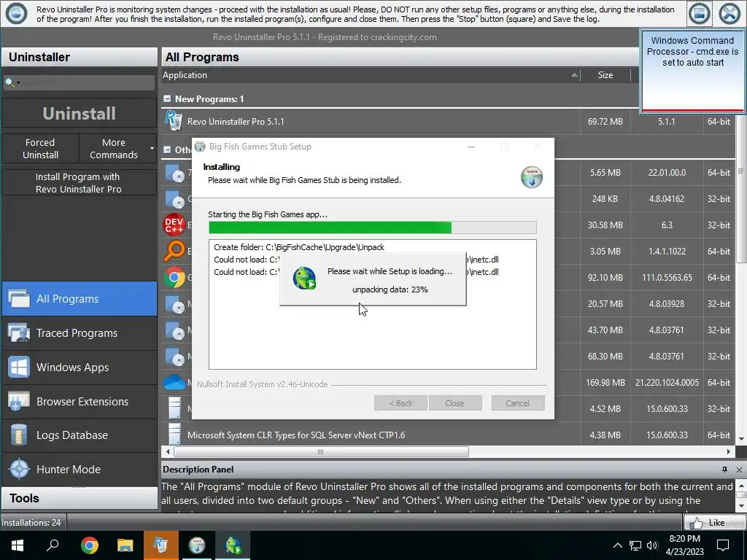Click the Big Fish Games installer header icon
The width and height of the screenshot is (747, 560).
click(532, 177)
